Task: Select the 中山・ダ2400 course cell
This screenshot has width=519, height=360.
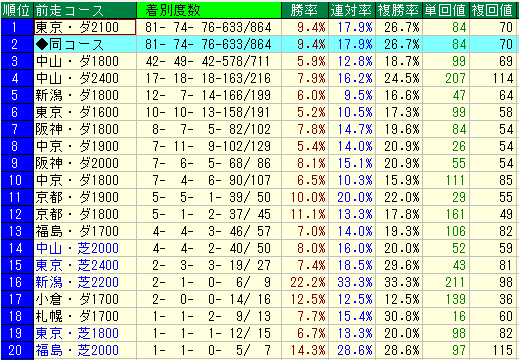Action: [85, 78]
